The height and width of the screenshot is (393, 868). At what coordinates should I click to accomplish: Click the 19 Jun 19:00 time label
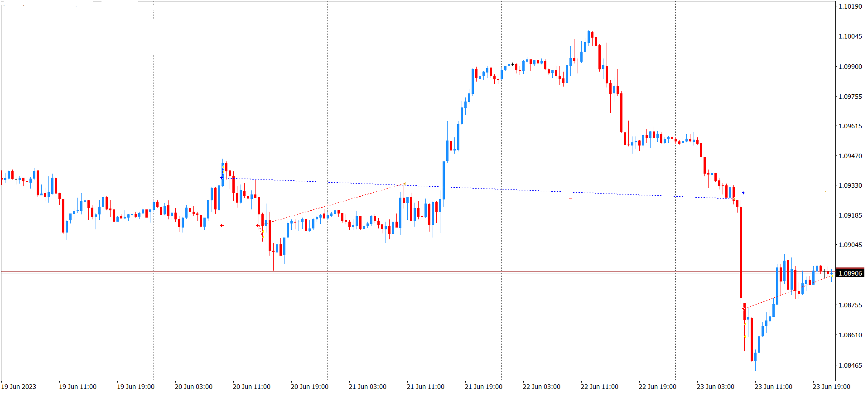(x=135, y=387)
